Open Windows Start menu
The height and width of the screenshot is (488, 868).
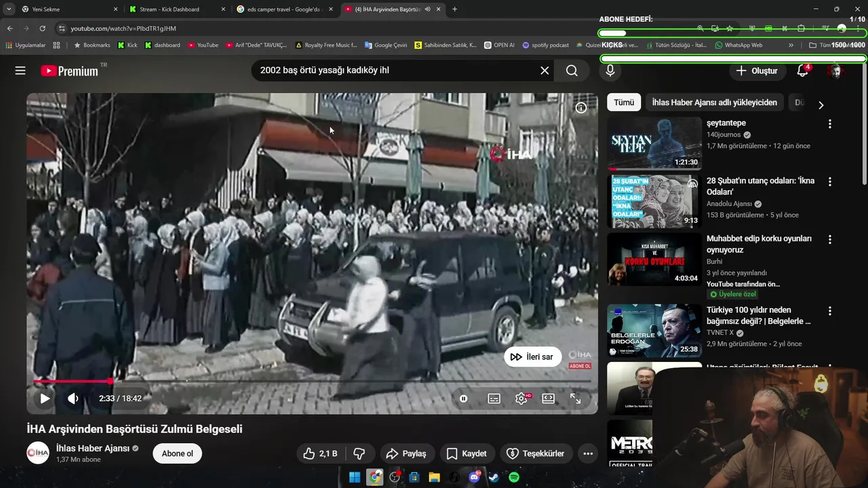tap(355, 478)
